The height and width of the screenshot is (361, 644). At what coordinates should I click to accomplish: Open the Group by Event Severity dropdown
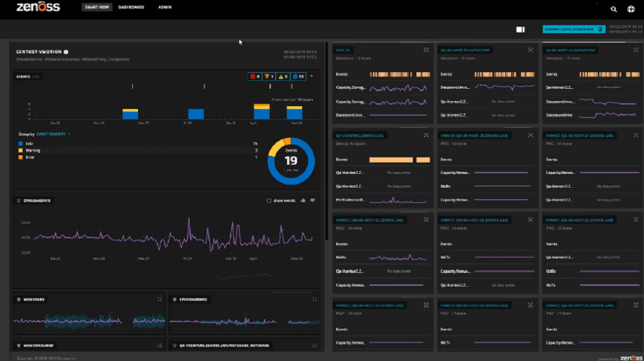pos(53,134)
